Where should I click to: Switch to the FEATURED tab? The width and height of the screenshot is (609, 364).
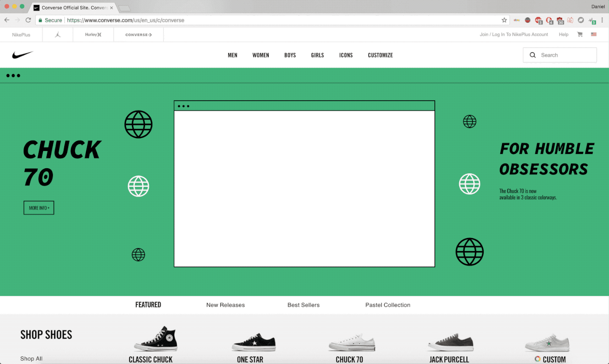148,305
